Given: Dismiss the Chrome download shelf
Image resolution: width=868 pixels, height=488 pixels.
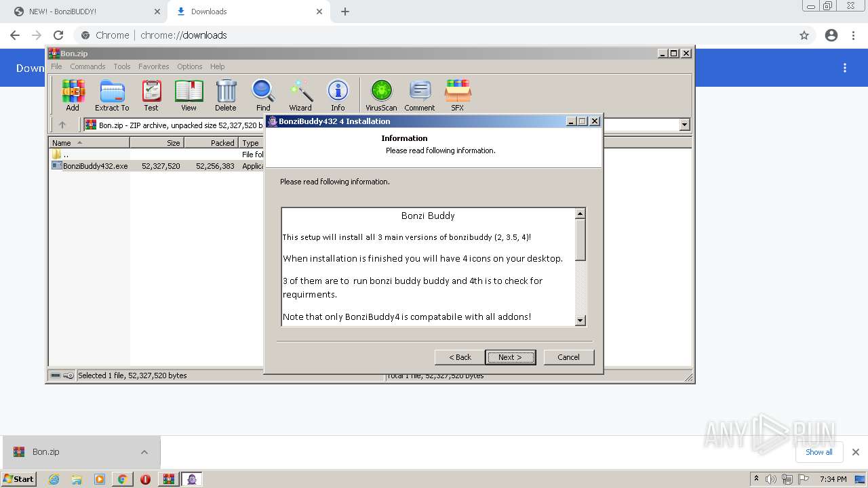Looking at the screenshot, I should pos(856,452).
